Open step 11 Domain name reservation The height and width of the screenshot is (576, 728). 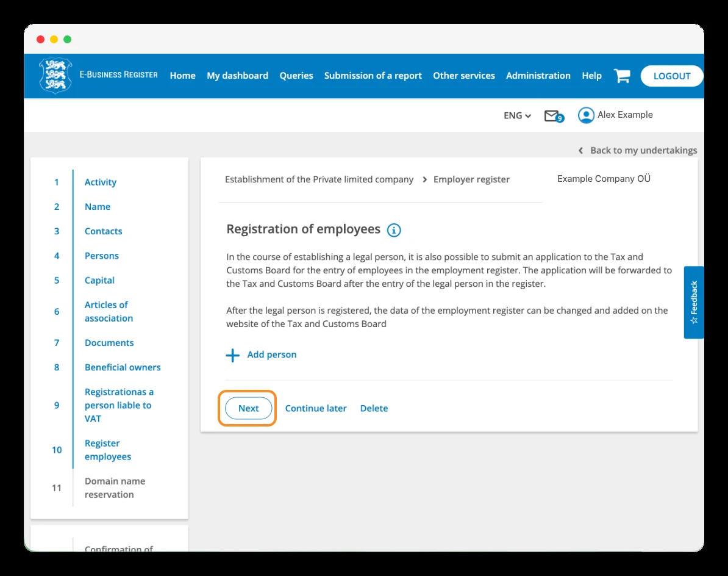tap(115, 488)
